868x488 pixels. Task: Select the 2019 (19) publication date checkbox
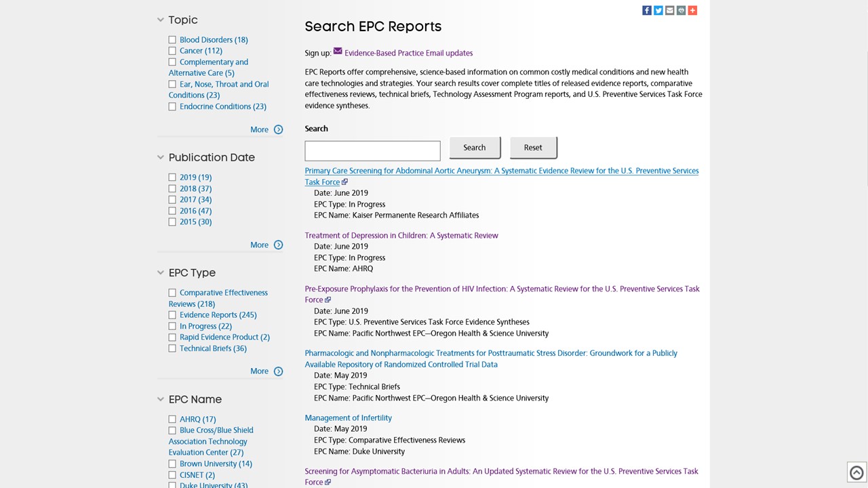[172, 178]
